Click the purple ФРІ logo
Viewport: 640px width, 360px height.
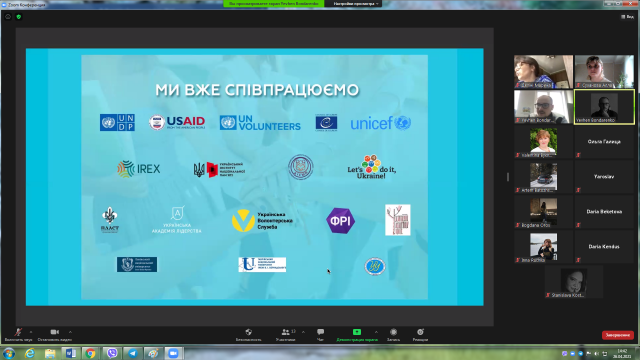[x=340, y=221]
